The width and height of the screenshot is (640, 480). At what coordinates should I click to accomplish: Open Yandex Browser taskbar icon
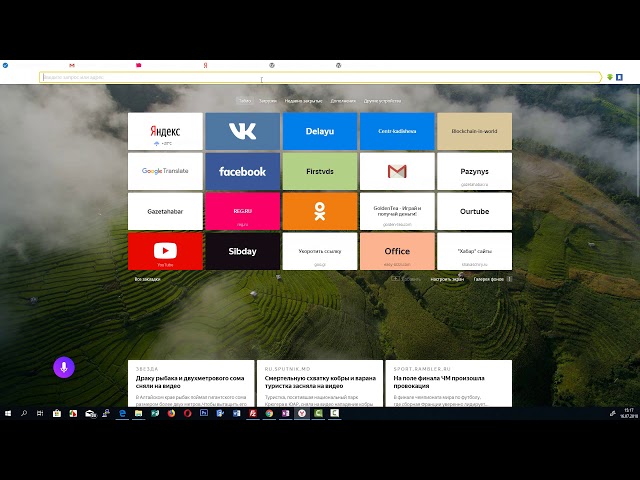tap(302, 413)
